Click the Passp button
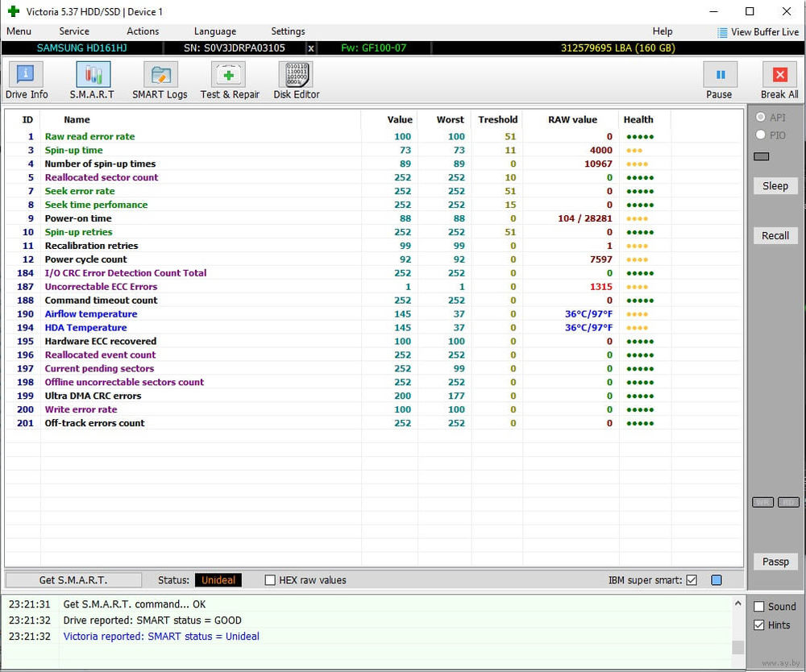The height and width of the screenshot is (672, 806). coord(775,562)
